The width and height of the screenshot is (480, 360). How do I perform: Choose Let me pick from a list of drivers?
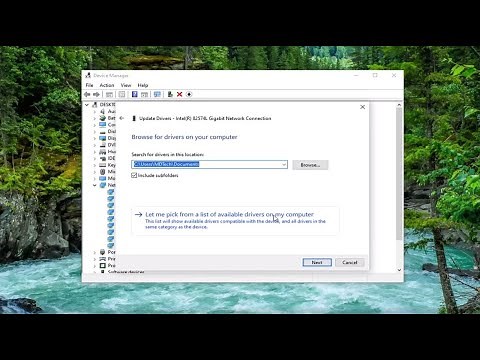tap(235, 220)
